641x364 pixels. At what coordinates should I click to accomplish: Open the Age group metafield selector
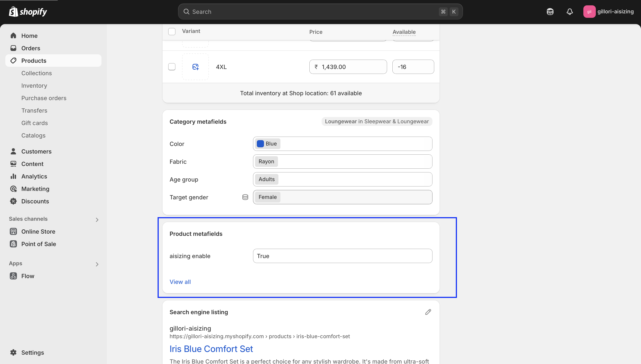[x=343, y=179]
